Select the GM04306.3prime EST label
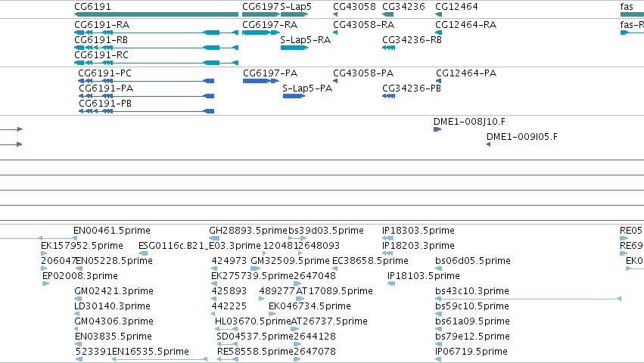Viewport: 644px width, 363px height. click(114, 321)
